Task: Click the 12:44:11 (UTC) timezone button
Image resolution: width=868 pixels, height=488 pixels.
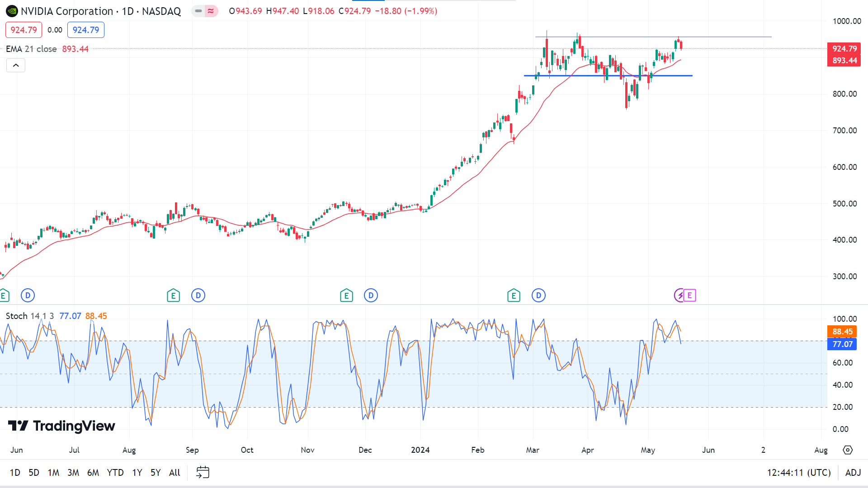Action: (x=799, y=472)
